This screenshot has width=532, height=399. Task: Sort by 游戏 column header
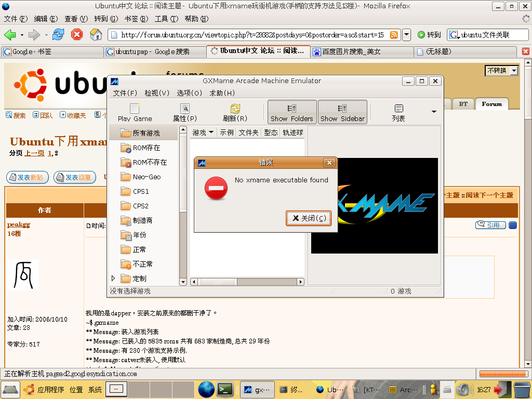coord(203,132)
